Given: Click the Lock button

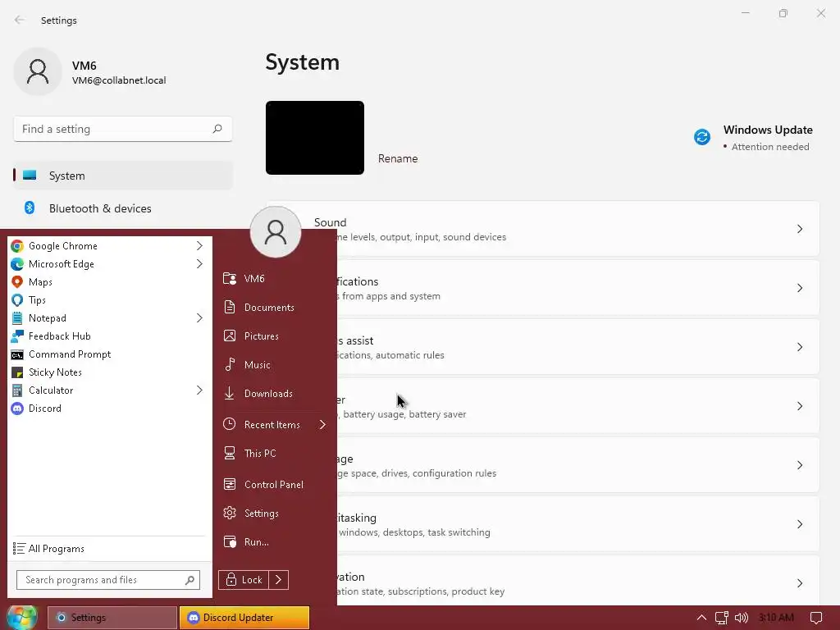Looking at the screenshot, I should pos(244,580).
